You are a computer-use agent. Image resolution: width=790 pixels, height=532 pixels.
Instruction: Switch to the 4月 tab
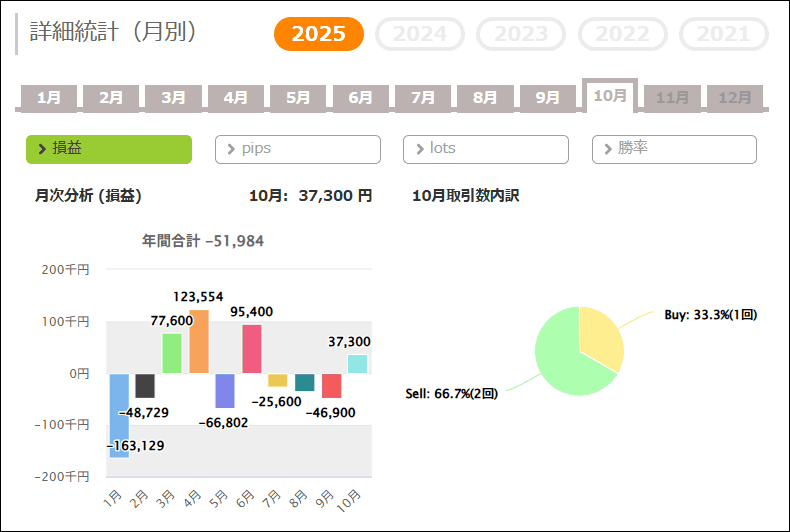point(236,97)
